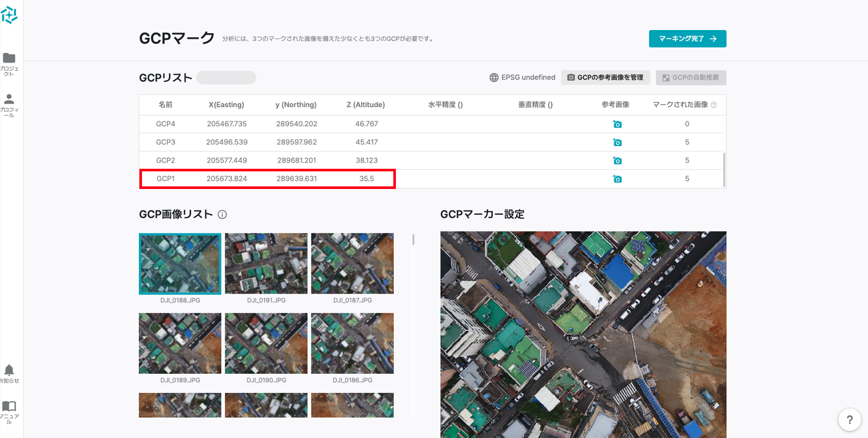
Task: Click the app logo in sidebar
Action: point(9,16)
